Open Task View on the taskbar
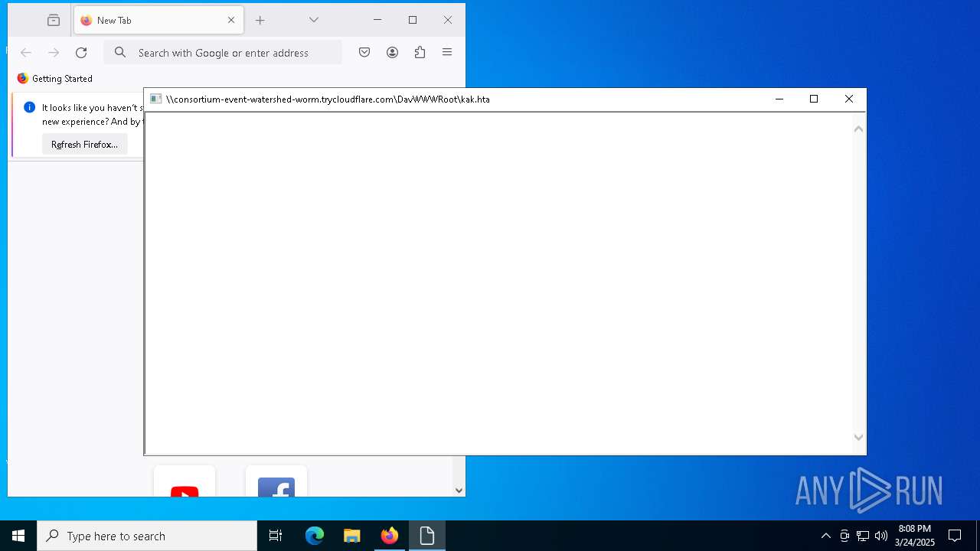 [x=276, y=536]
